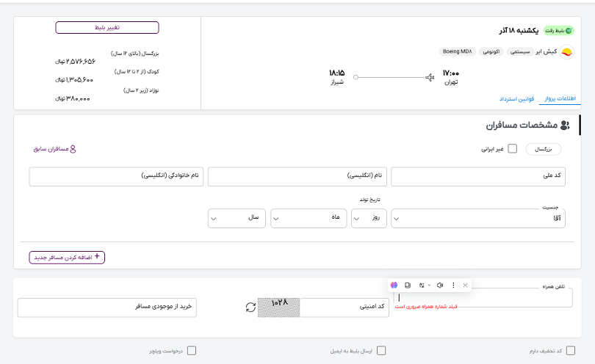Click the green بلیط رفت badge icon
Image resolution: width=595 pixels, height=364 pixels.
coord(569,31)
